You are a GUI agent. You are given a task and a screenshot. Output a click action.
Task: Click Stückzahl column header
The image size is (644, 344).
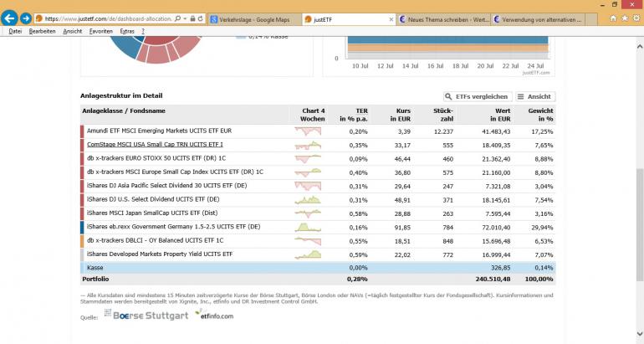click(443, 115)
